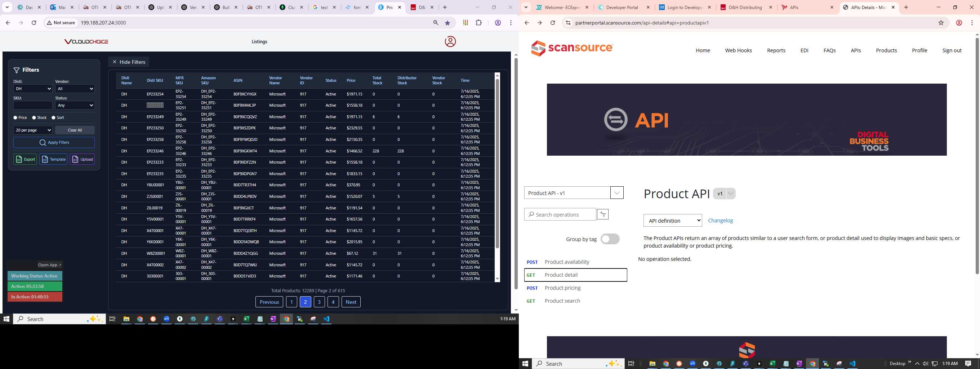Click Apply Filters search button
Screen dimensions: 980x369
tap(54, 142)
